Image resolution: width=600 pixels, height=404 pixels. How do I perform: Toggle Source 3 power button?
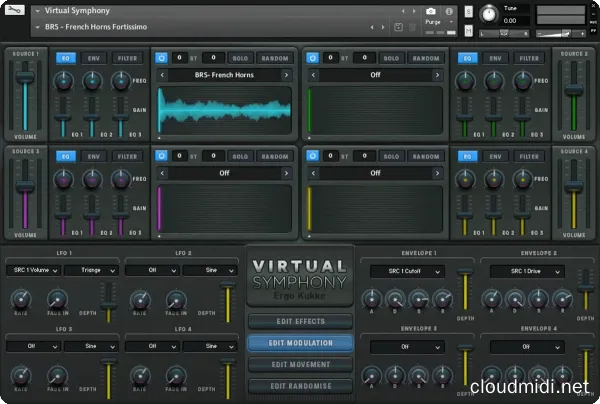[161, 156]
